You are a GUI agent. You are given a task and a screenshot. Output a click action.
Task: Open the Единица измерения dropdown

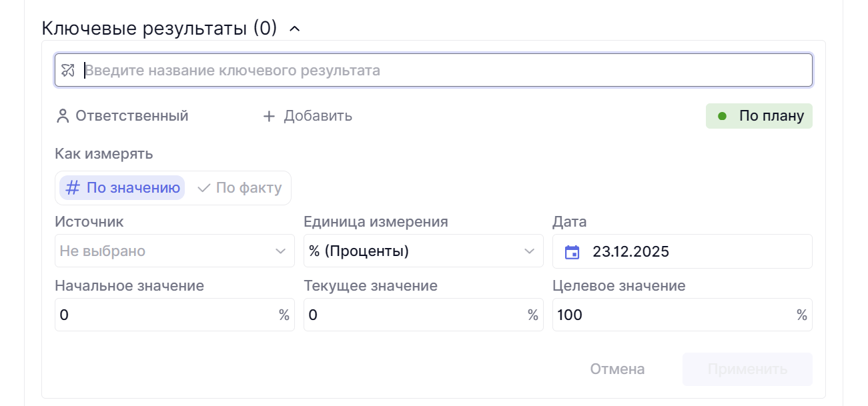coord(423,251)
